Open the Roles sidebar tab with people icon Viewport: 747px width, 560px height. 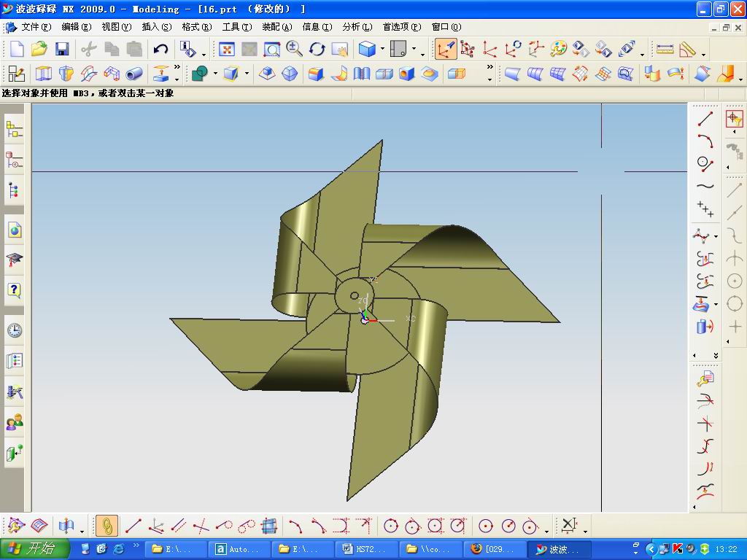pos(15,422)
